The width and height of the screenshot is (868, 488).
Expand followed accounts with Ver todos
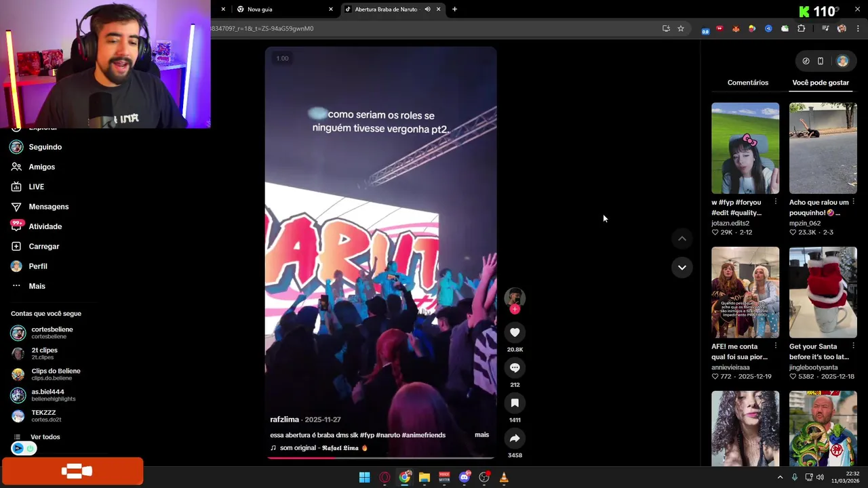click(x=45, y=437)
